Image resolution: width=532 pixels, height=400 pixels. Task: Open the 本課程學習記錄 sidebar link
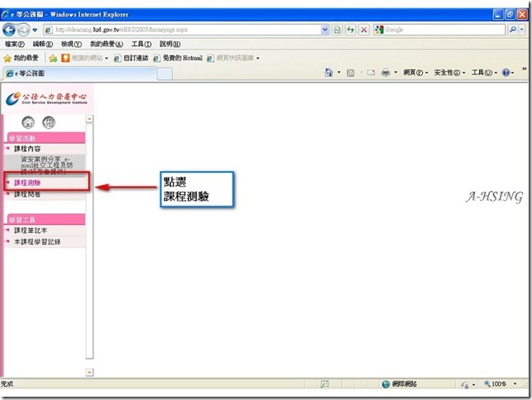[x=37, y=242]
